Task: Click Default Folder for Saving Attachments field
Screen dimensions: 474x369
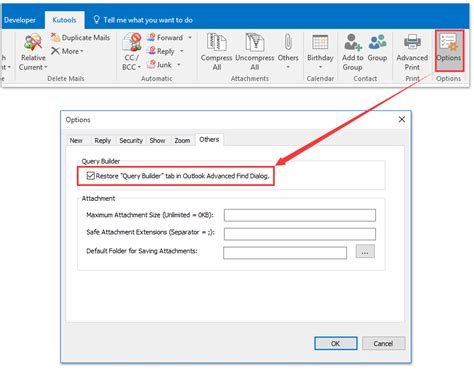Action: 285,253
